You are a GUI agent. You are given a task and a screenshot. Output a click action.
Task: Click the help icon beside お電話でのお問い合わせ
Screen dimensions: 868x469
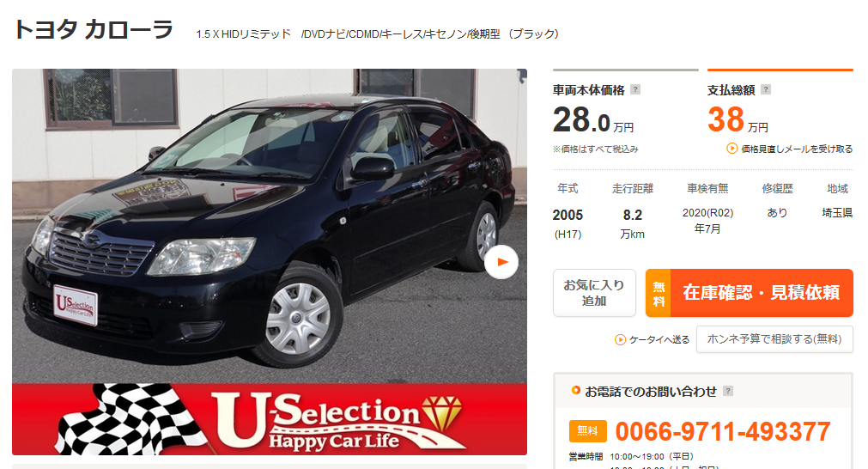[x=728, y=391]
